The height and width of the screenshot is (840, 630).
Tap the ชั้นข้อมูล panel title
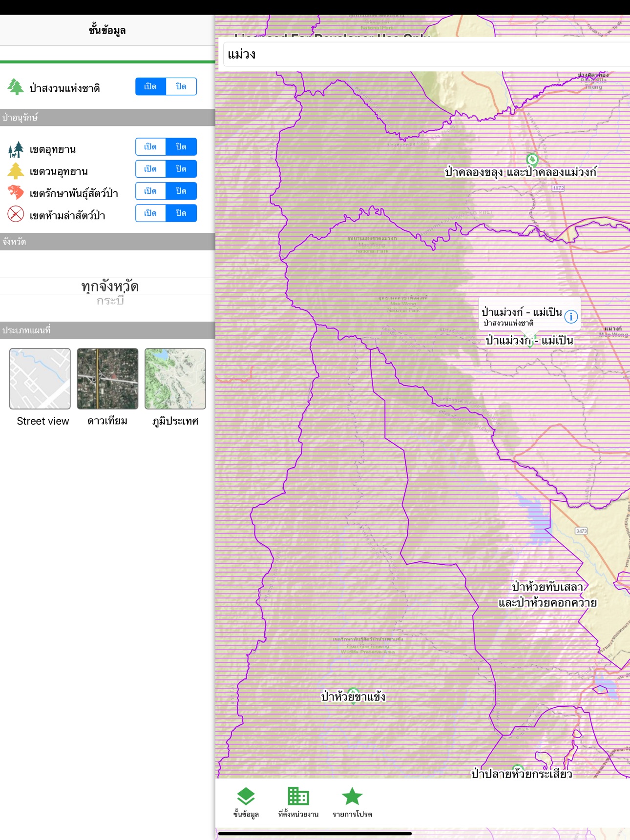[x=107, y=30]
